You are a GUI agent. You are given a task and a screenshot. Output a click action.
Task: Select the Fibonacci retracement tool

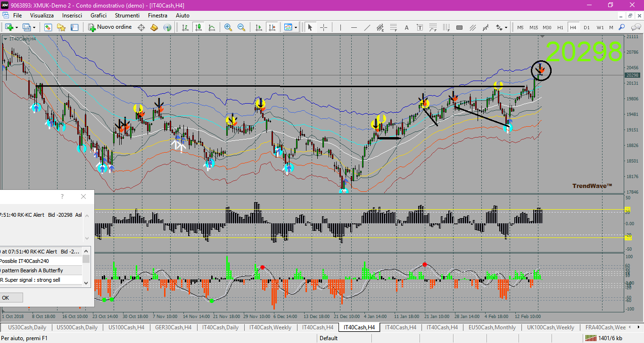[x=393, y=27]
